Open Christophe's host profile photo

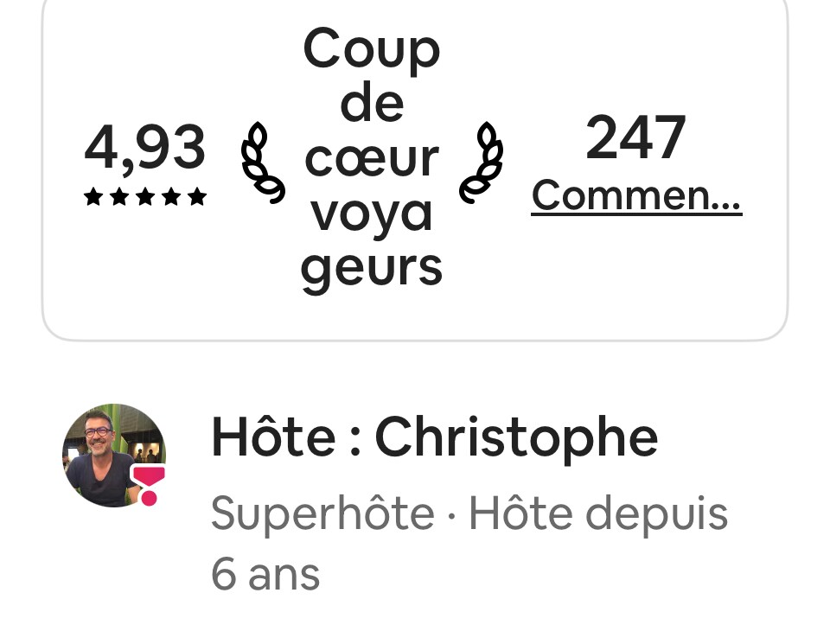click(x=114, y=455)
